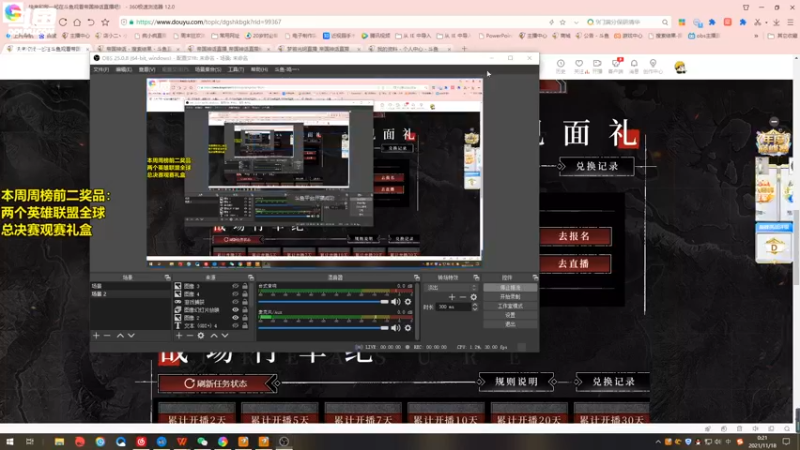Remove scene transition with minus icon
Screen dimensions: 800x450
[x=463, y=297]
